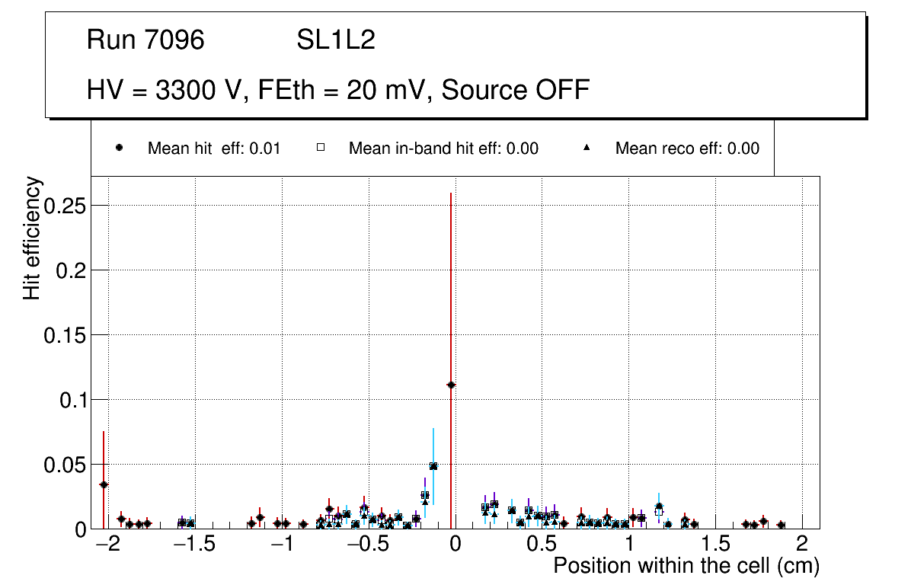
Task: Click the triangle marker for Mean reco eff
Action: 587,148
